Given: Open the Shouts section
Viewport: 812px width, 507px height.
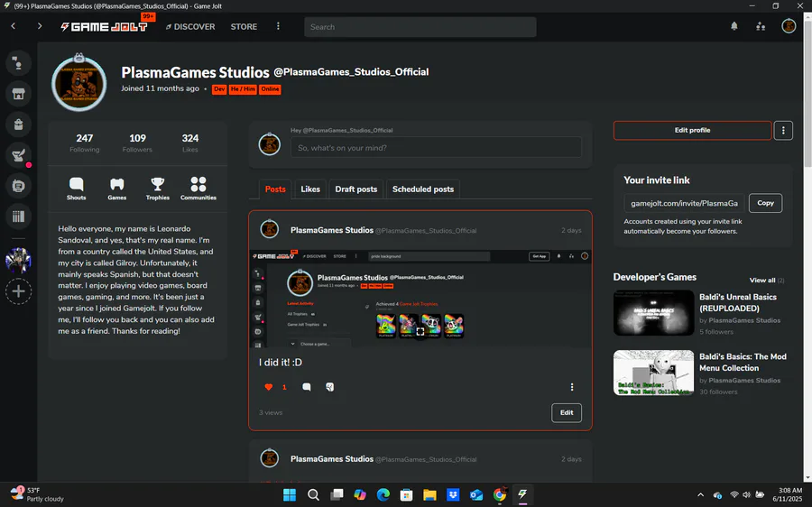Looking at the screenshot, I should [76, 189].
